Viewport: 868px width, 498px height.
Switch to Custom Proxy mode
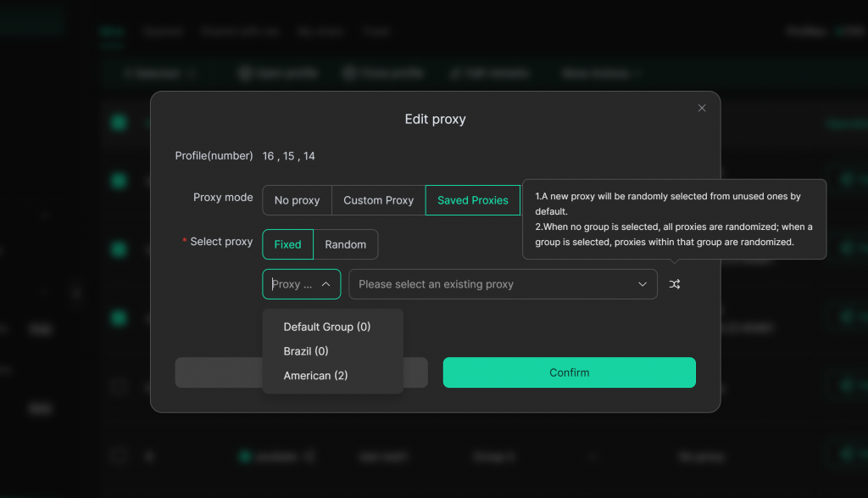(378, 200)
